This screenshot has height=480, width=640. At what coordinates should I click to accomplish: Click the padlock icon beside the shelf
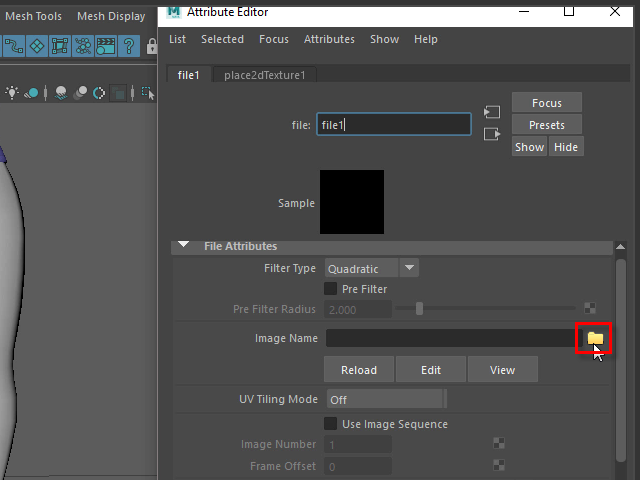coord(150,46)
